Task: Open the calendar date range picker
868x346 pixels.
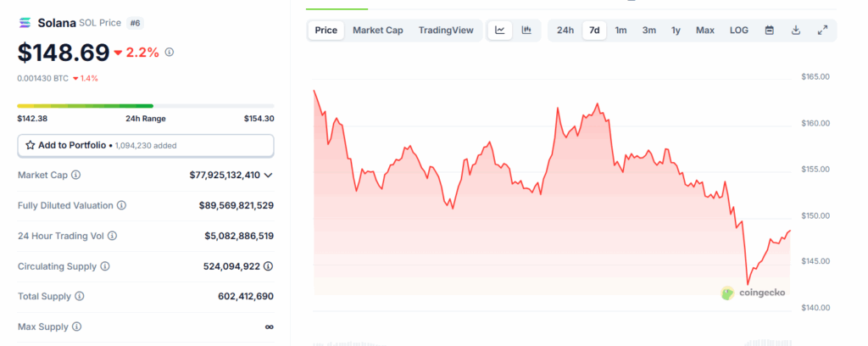Action: point(770,31)
